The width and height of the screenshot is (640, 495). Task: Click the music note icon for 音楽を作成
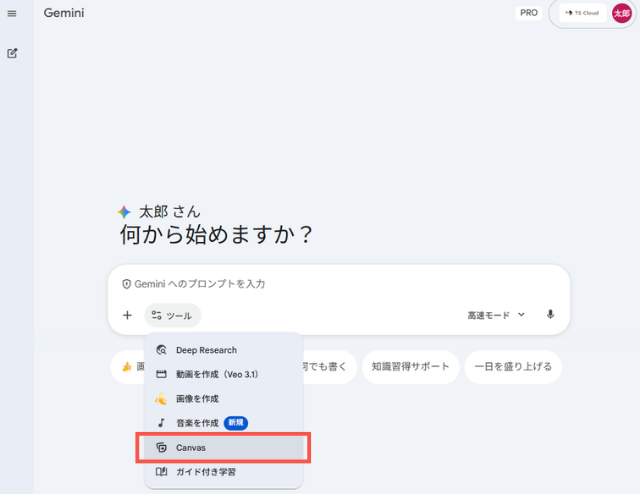coord(161,423)
